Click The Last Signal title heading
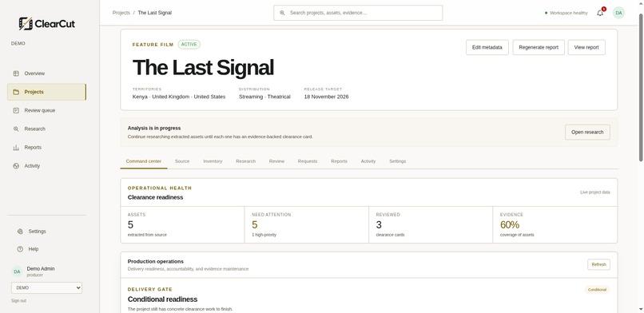The width and height of the screenshot is (644, 313). 203,67
